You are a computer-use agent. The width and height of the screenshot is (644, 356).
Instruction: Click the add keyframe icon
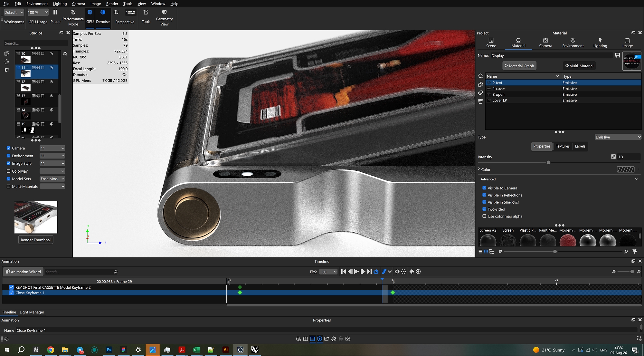(412, 272)
